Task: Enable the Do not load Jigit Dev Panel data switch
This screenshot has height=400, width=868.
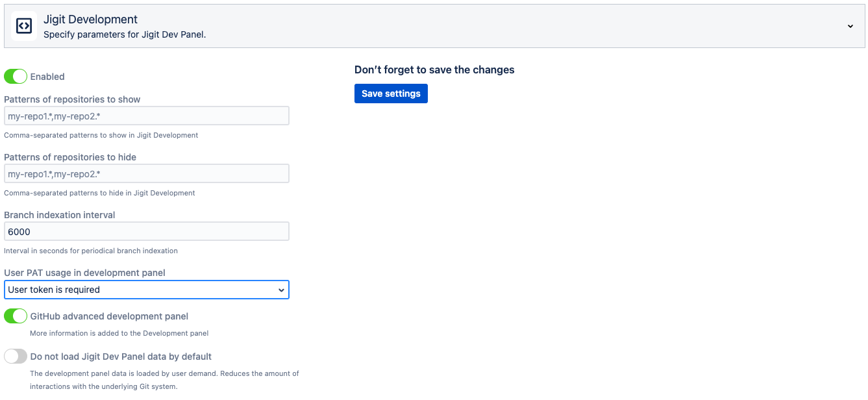Action: [16, 356]
